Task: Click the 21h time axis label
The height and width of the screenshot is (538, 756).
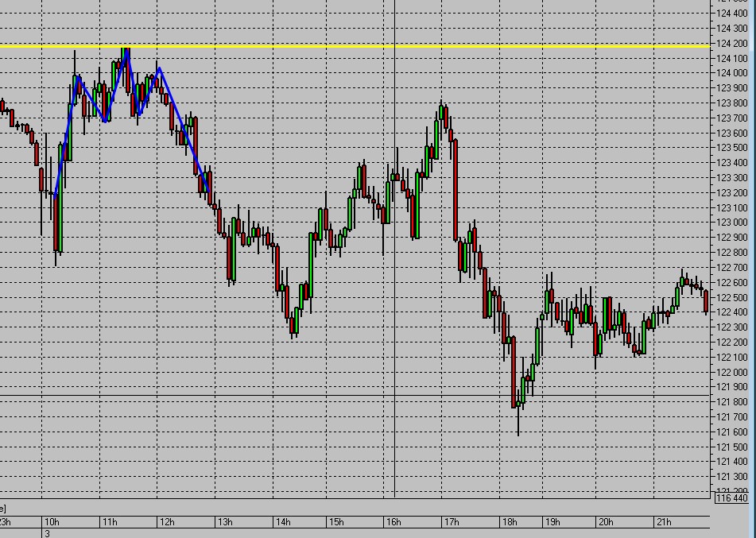Action: (664, 522)
